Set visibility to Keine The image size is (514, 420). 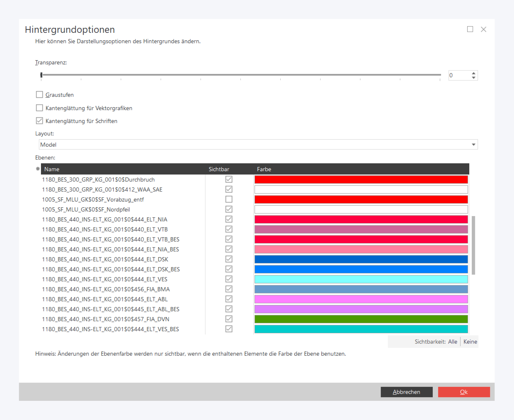pos(470,342)
